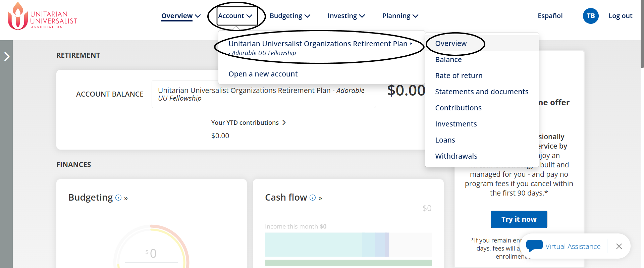
Task: Click the Cash flow info icon
Action: coord(313,198)
